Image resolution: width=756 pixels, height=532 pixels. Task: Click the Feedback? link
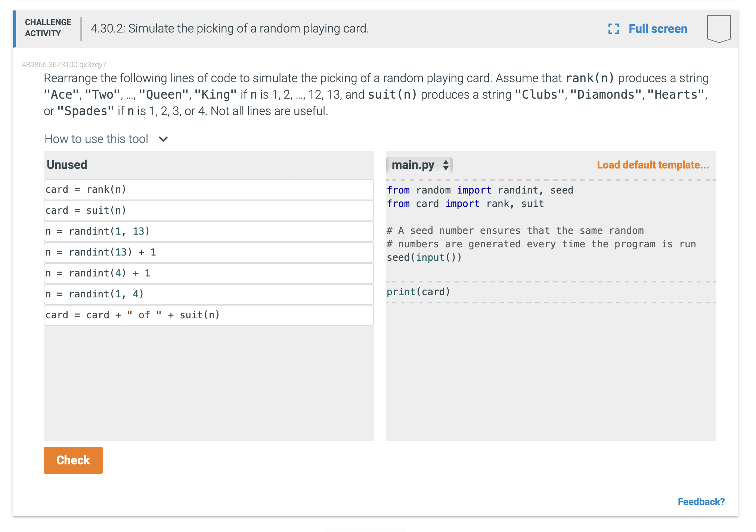point(701,501)
